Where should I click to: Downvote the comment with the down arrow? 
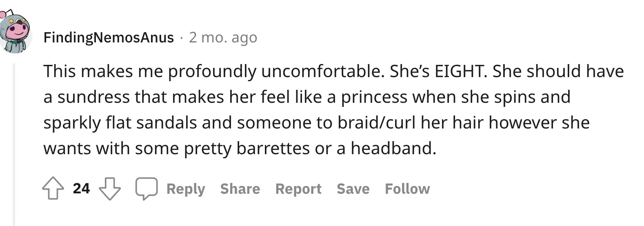110,189
